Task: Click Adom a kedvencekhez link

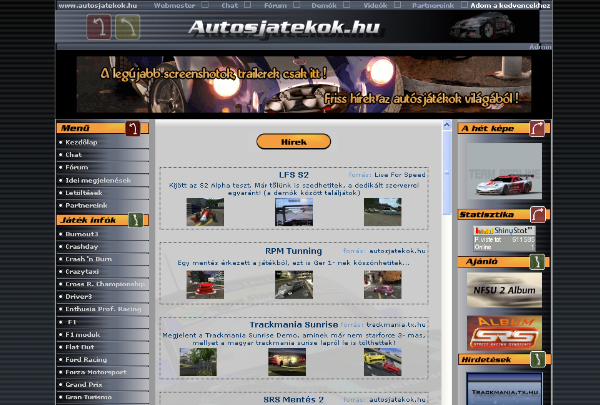Action: (x=510, y=5)
